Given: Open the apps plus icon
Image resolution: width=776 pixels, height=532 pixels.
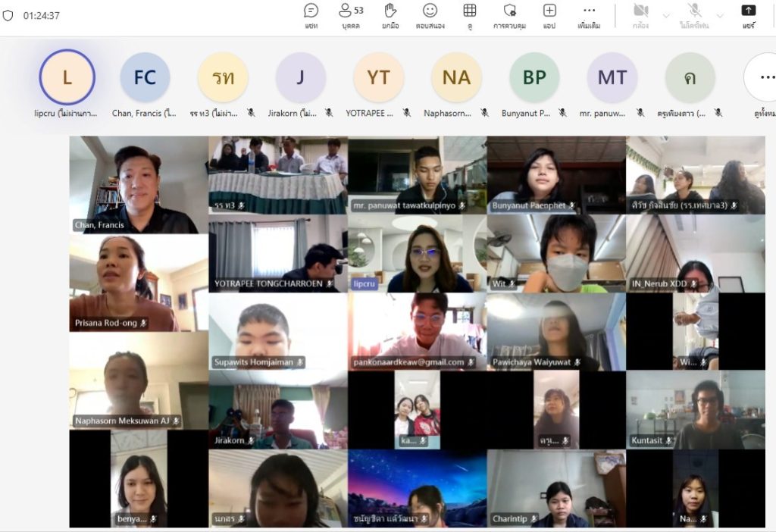Looking at the screenshot, I should pos(549,15).
